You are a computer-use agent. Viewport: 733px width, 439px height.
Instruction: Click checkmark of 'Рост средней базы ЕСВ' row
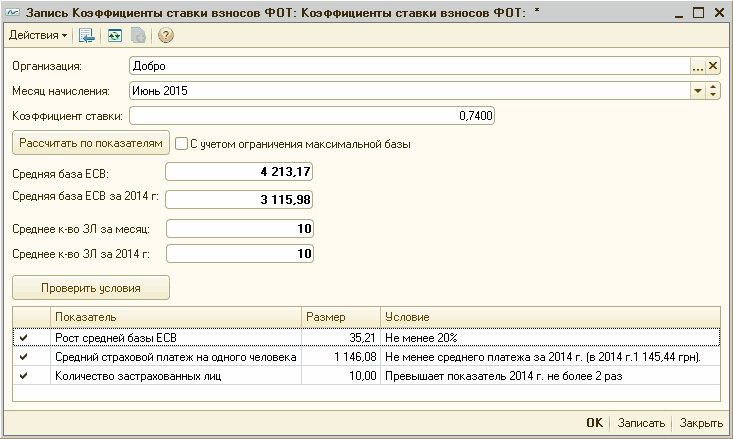(24, 337)
